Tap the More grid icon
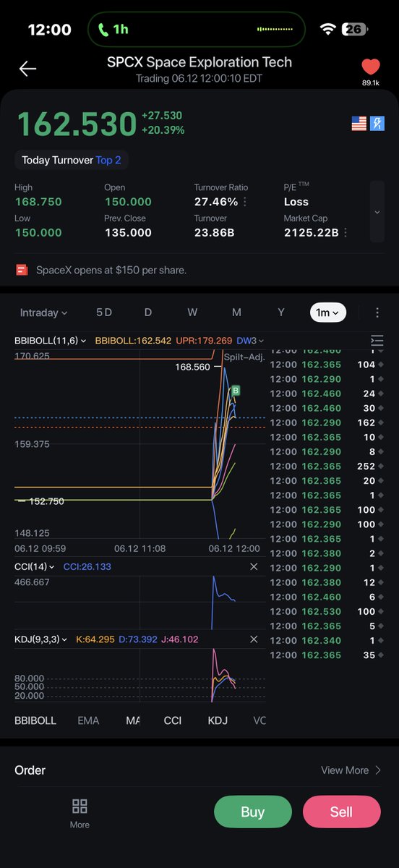 click(x=80, y=813)
